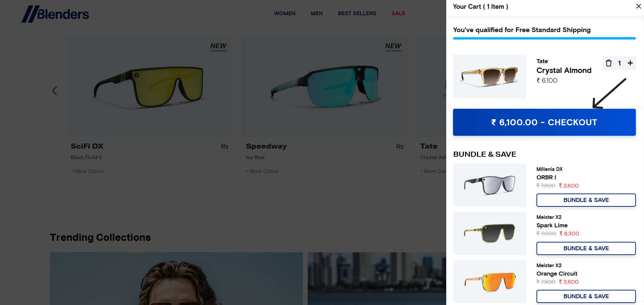Click the Blenders logo
The height and width of the screenshot is (305, 644).
pyautogui.click(x=55, y=14)
